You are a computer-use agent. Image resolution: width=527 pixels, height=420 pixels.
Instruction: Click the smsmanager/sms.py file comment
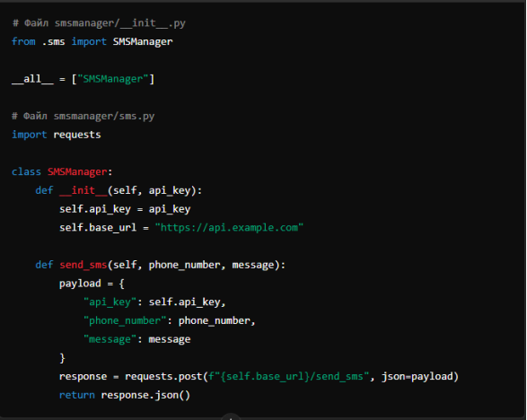click(83, 117)
